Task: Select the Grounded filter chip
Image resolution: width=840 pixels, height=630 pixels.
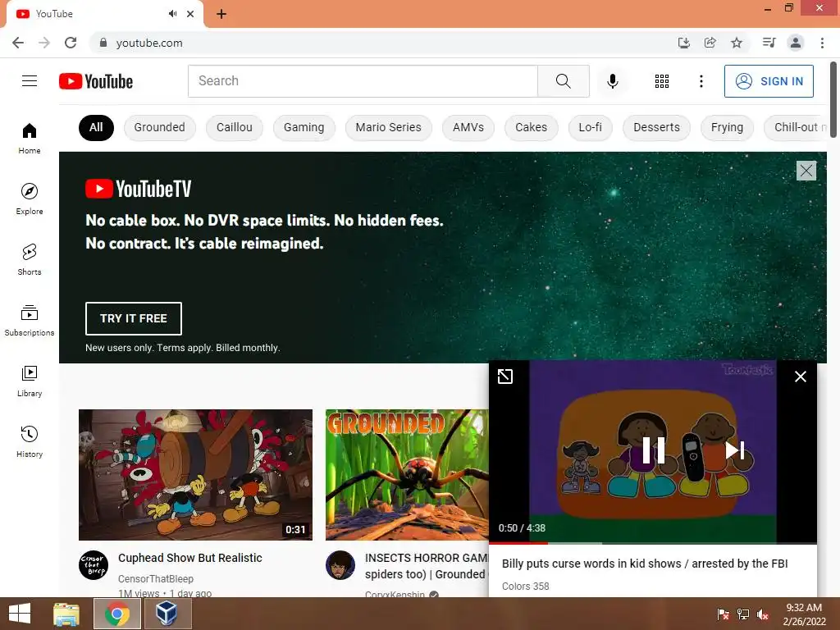Action: (160, 127)
